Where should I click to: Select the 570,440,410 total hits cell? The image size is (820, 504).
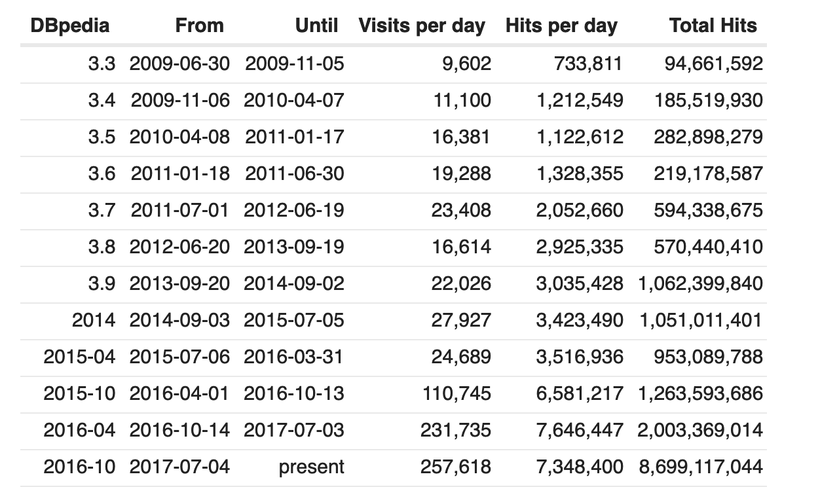(x=708, y=247)
